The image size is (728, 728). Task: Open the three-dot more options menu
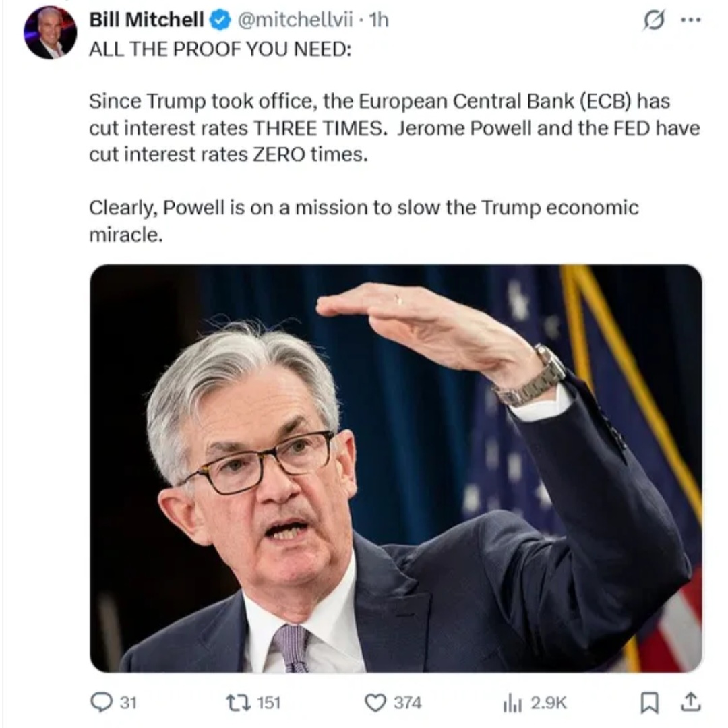click(x=690, y=20)
